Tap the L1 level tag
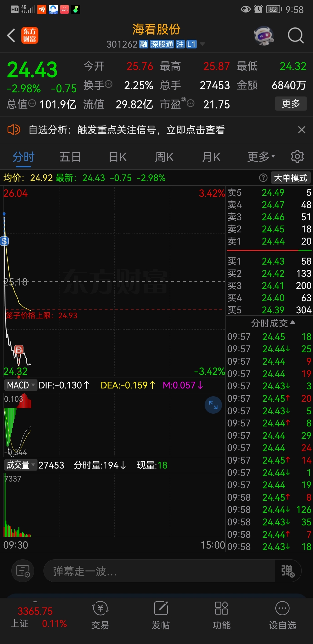The width and height of the screenshot is (313, 644). click(x=192, y=44)
